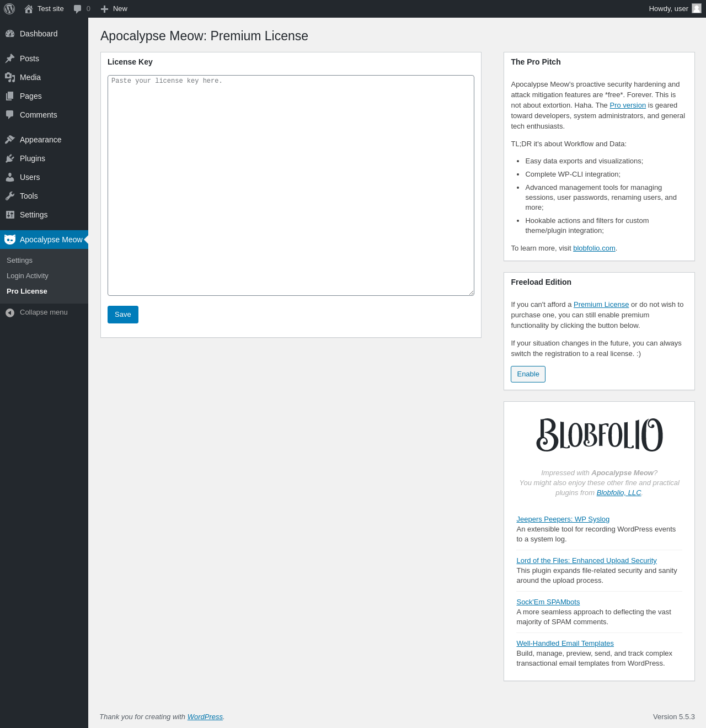Click the Comments speech bubble sidebar icon
Viewport: 706px width, 728px height.
(x=10, y=115)
